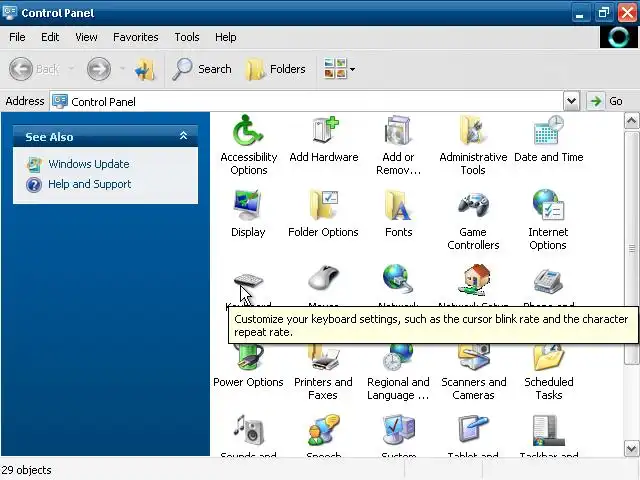Open the View menu
Screen dimensions: 640x480
coord(86,37)
